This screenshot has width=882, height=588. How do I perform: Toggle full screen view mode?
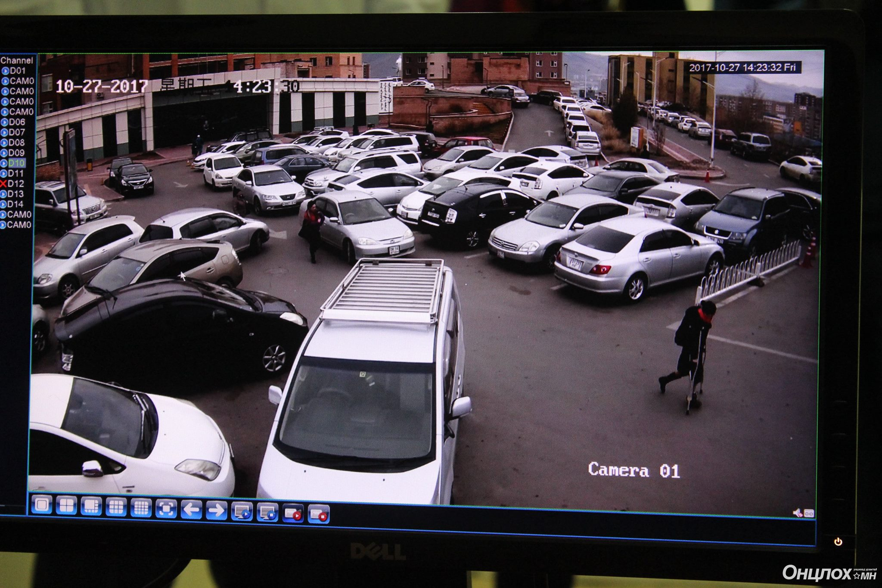tap(166, 509)
